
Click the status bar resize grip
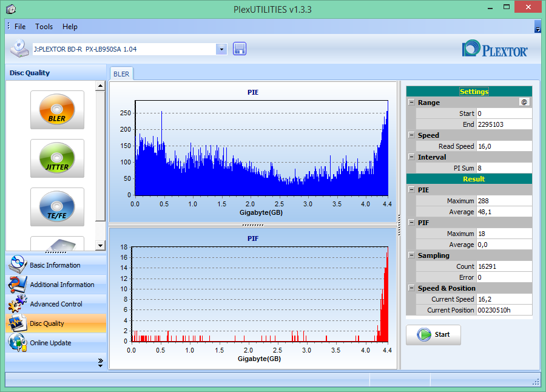(x=536, y=382)
